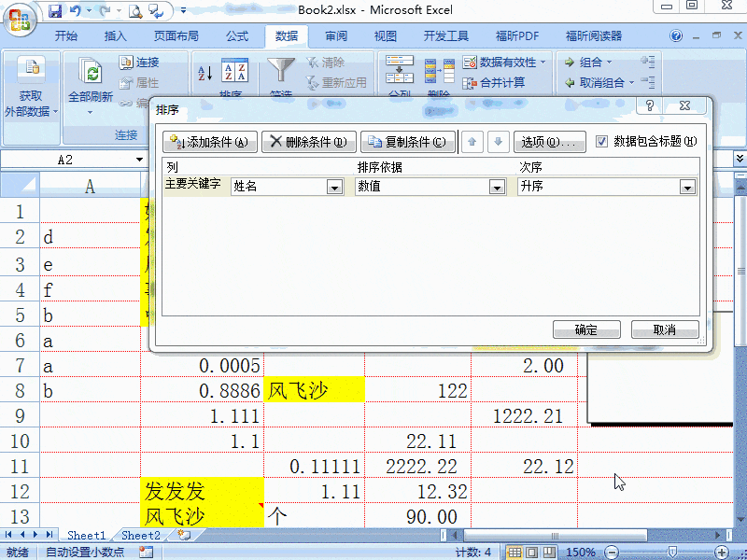Open the 升序 sort order dropdown

(689, 187)
